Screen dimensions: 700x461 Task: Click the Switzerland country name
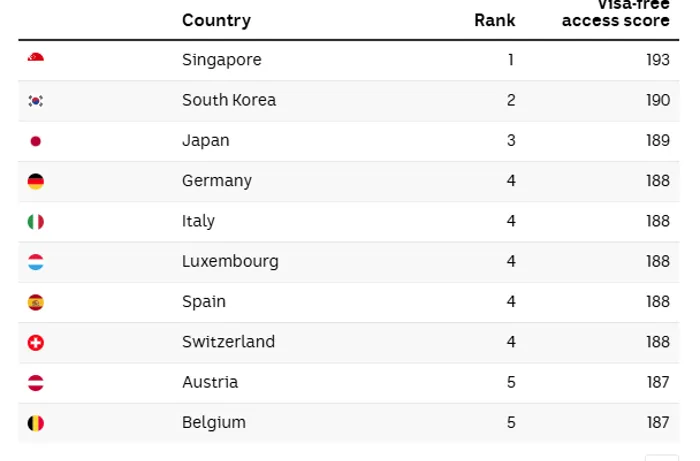click(x=228, y=342)
